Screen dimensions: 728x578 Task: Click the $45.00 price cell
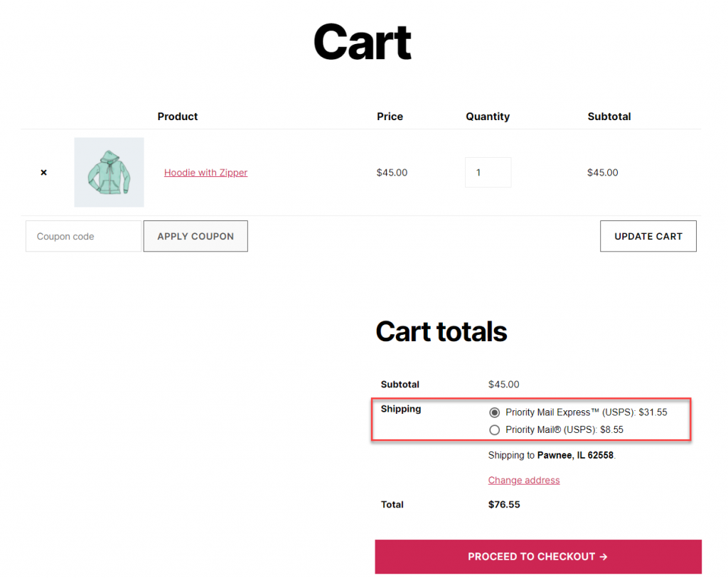coord(392,173)
